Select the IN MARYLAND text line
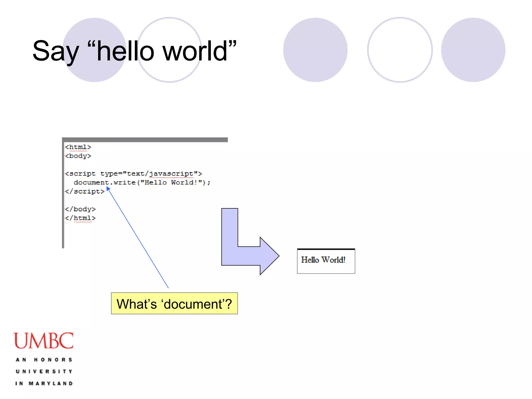This screenshot has height=399, width=532. [44, 383]
